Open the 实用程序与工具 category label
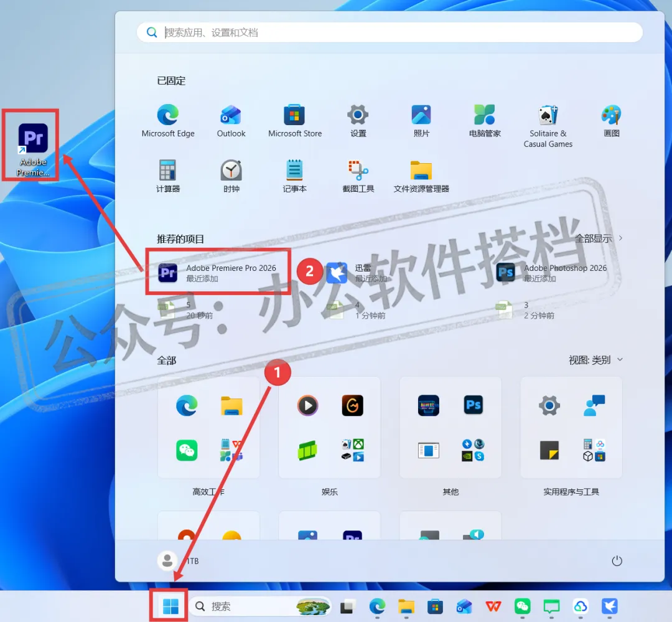The width and height of the screenshot is (672, 622). click(571, 492)
